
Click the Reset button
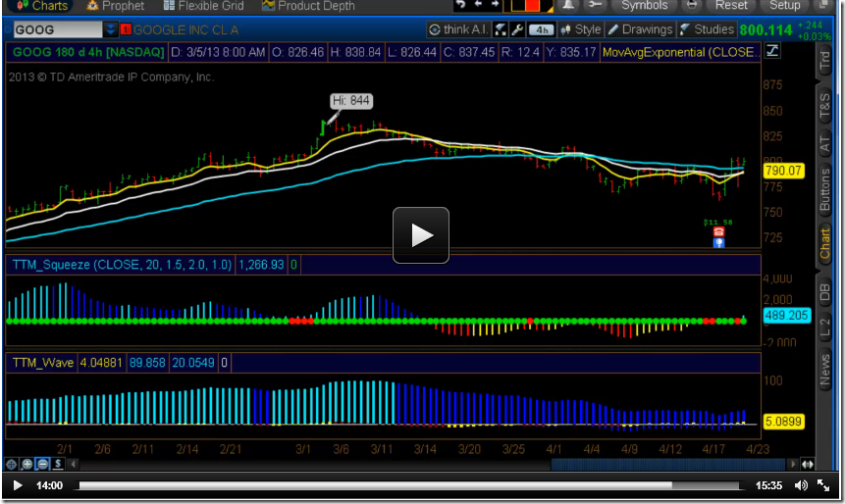tap(731, 5)
